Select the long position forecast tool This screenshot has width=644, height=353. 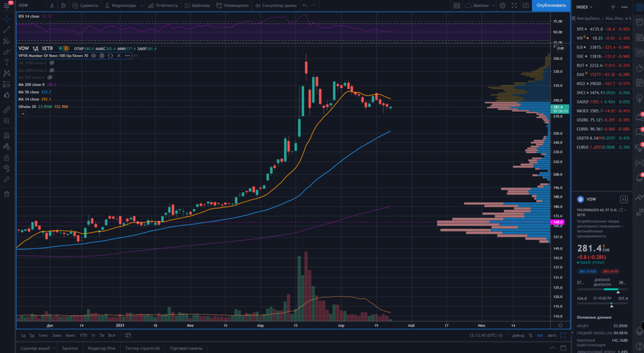pos(7,84)
